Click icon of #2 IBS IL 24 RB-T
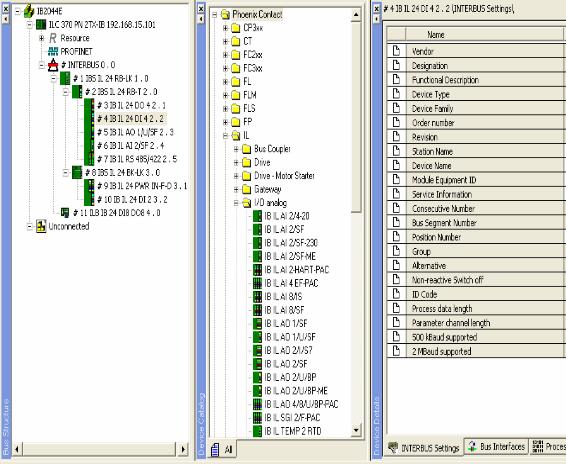This screenshot has width=566, height=464. click(77, 92)
